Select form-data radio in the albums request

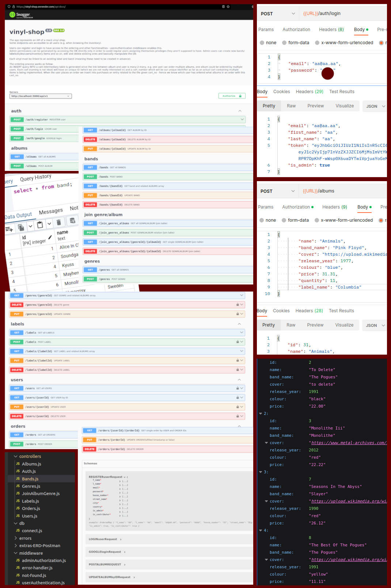coord(284,220)
